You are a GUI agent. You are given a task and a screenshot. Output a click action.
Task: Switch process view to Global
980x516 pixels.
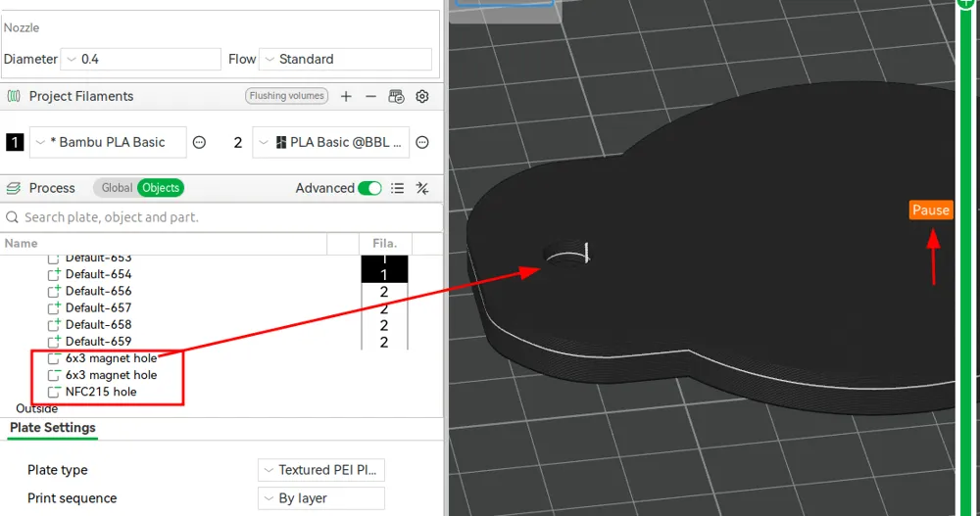[x=117, y=188]
